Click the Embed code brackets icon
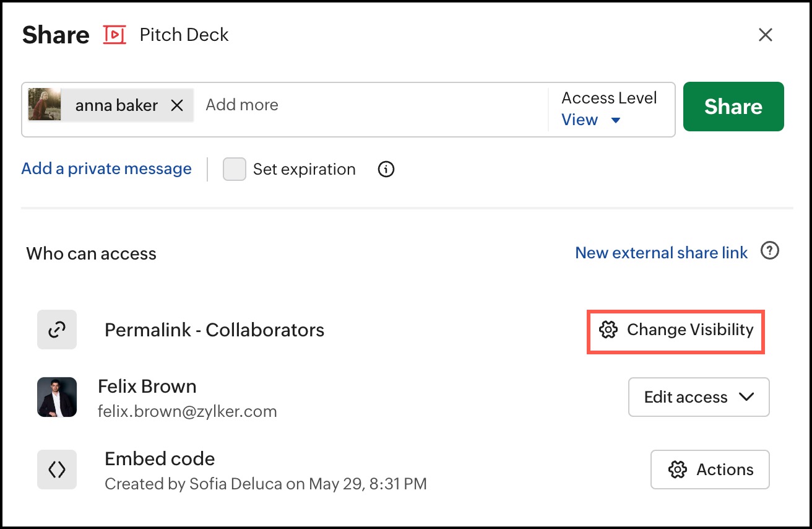 click(57, 470)
